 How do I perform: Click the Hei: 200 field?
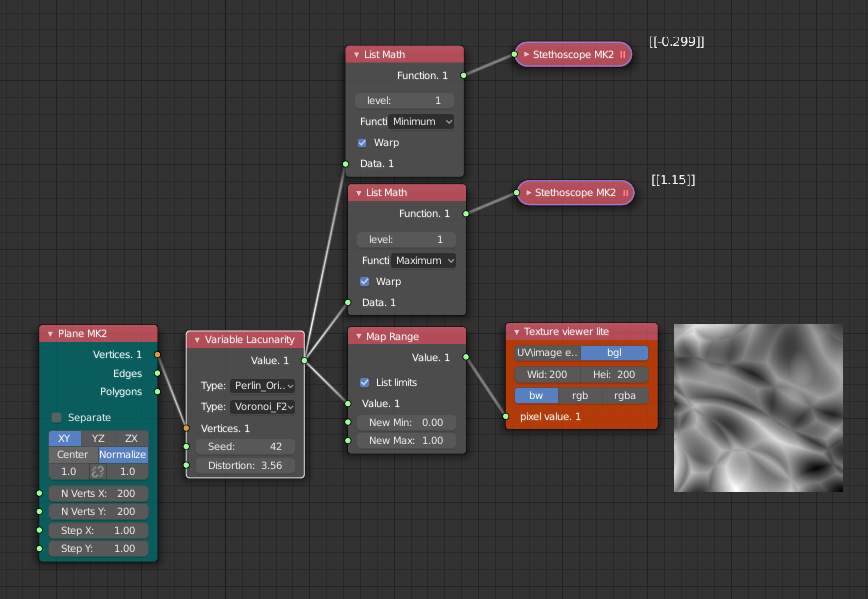point(614,374)
